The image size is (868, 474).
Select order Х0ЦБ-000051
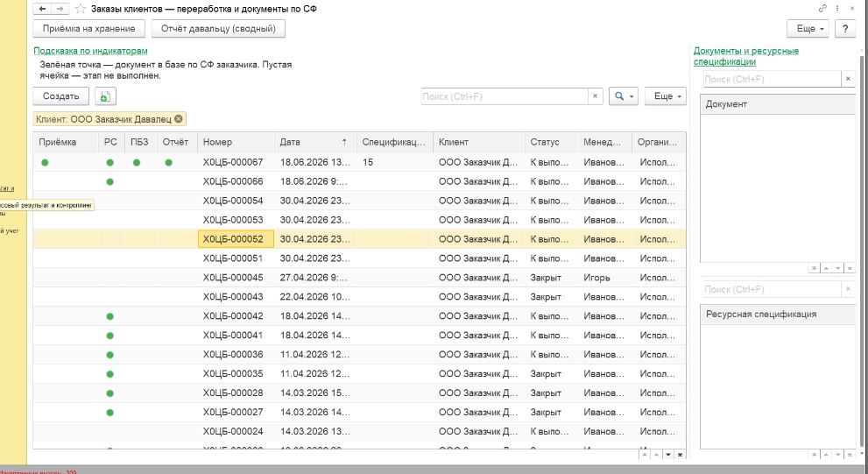tap(233, 258)
